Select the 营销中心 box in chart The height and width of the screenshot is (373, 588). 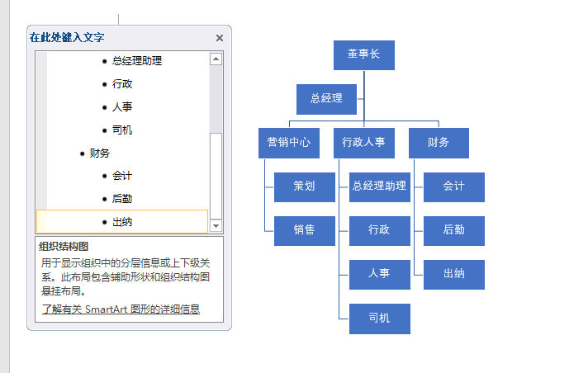click(289, 143)
